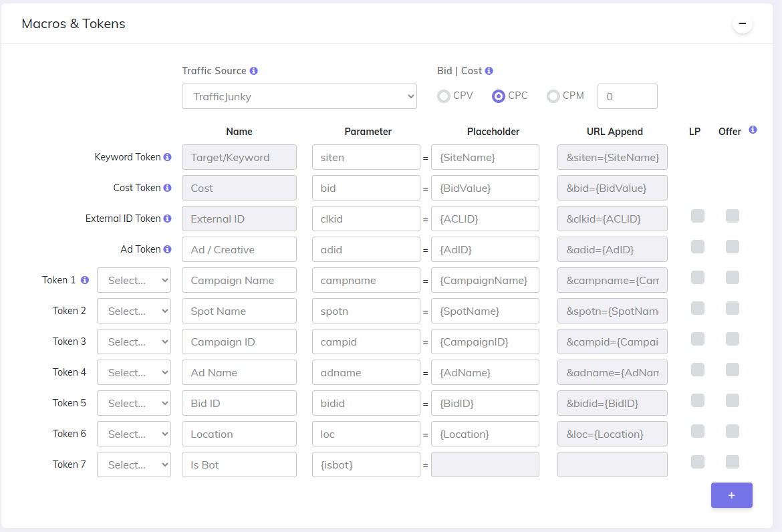Image resolution: width=782 pixels, height=532 pixels.
Task: Click the info icon next to Token 1
Action: pos(85,281)
